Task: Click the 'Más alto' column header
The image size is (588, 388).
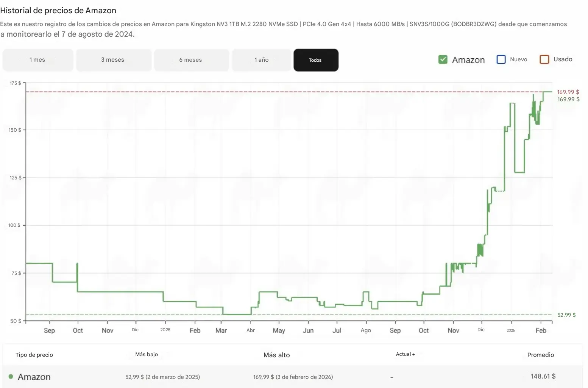Action: pos(276,355)
